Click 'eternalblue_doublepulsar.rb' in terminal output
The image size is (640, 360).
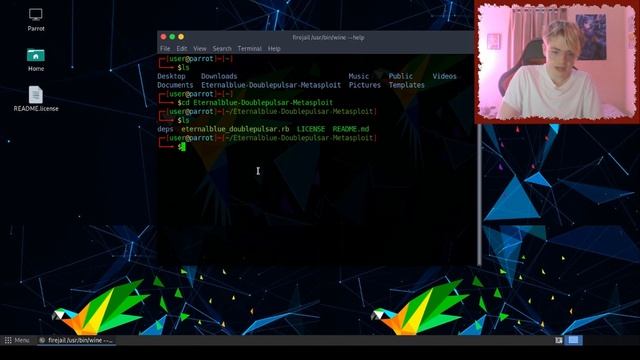[235, 129]
